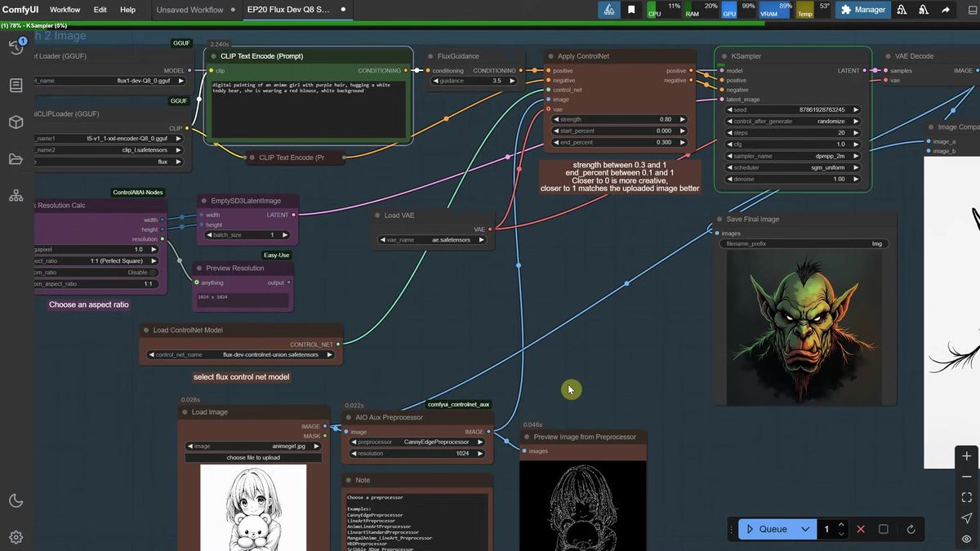Open the vae_name ae.safetensors dropdown
This screenshot has height=551, width=980.
tap(433, 240)
